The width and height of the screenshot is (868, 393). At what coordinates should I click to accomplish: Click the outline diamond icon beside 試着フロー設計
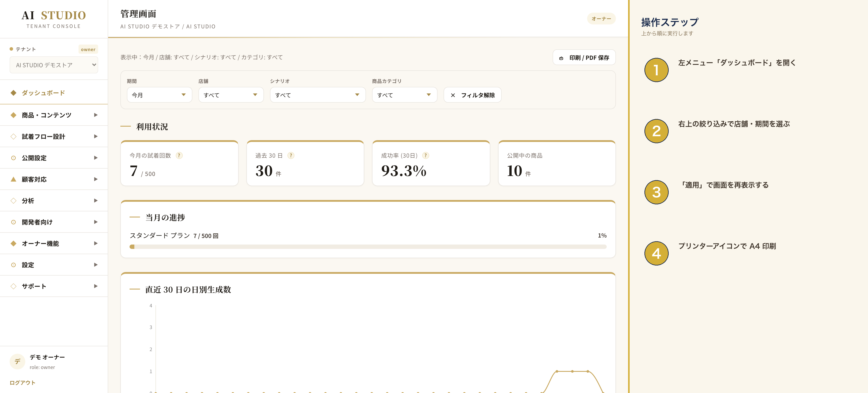(x=14, y=137)
